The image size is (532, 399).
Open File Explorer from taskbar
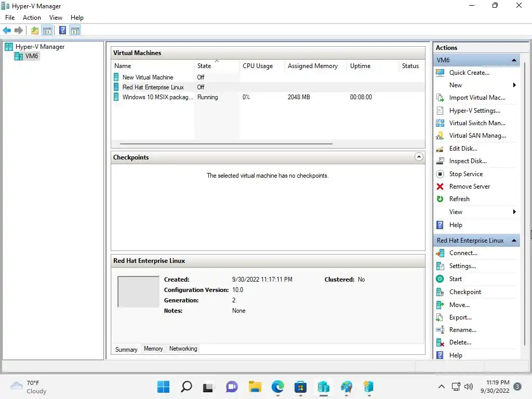coord(255,387)
